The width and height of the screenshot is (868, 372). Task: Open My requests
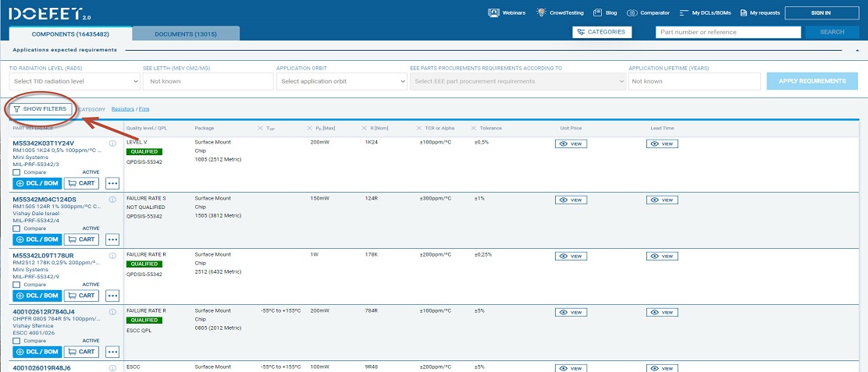point(759,12)
